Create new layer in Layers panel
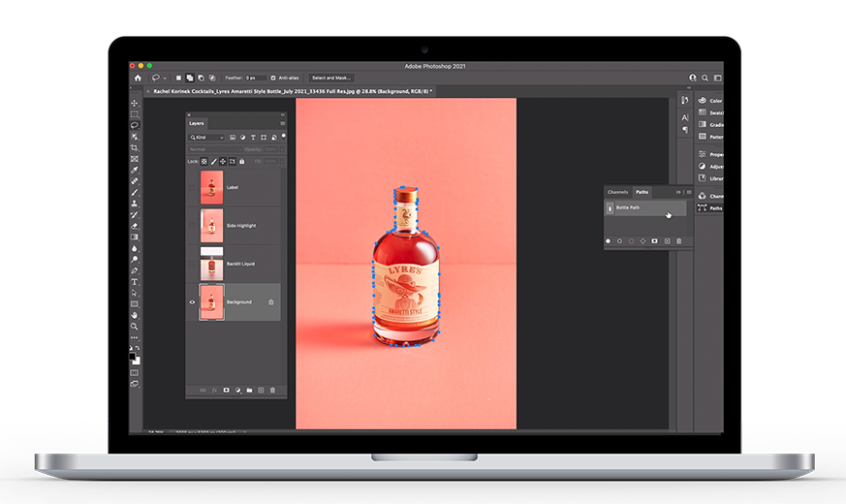The height and width of the screenshot is (504, 846). [261, 391]
